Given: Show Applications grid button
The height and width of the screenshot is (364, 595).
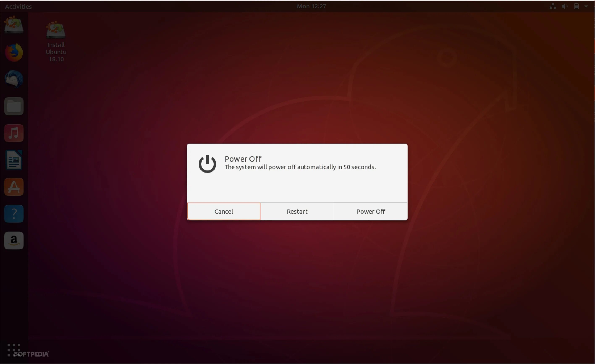Looking at the screenshot, I should pos(14,350).
